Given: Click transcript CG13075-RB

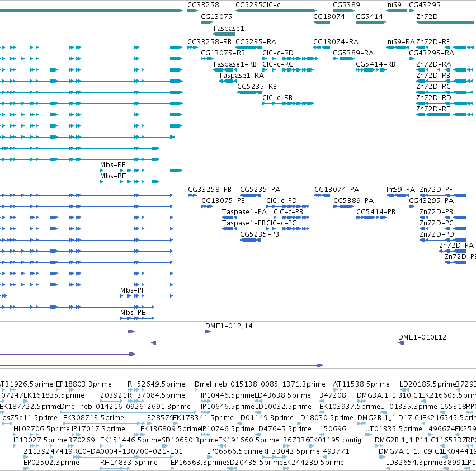Looking at the screenshot, I should pyautogui.click(x=207, y=59).
